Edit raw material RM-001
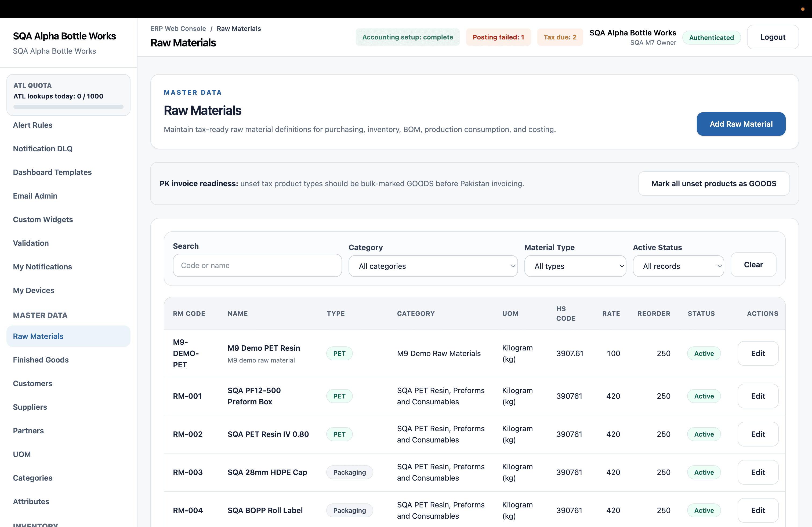The width and height of the screenshot is (812, 527). coord(758,396)
